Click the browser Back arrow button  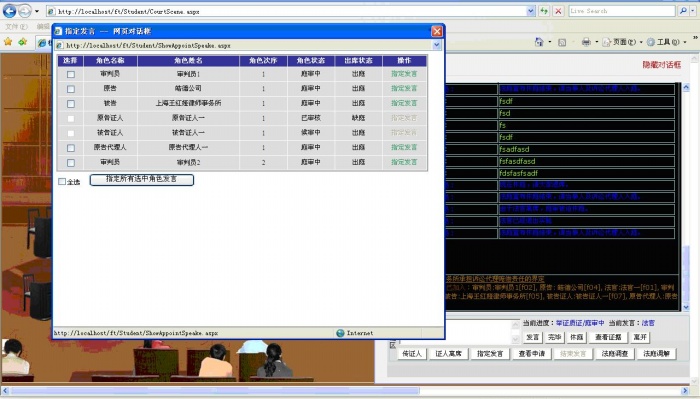pyautogui.click(x=9, y=11)
